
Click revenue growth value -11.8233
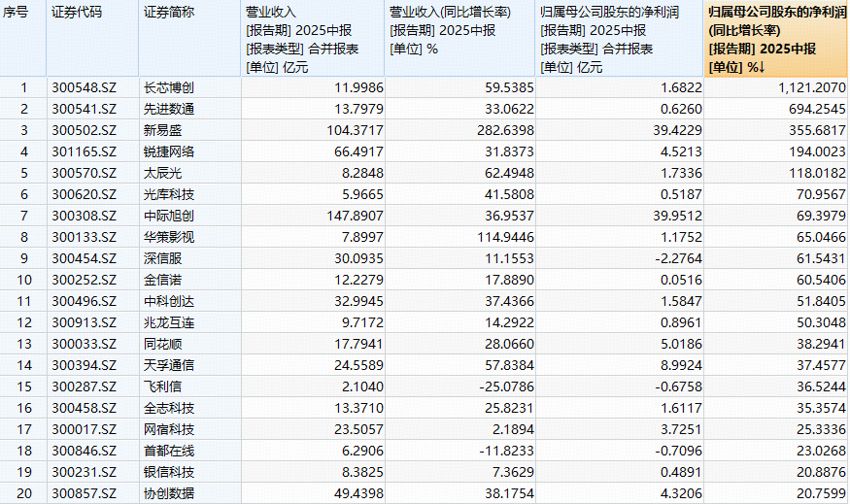coord(507,451)
